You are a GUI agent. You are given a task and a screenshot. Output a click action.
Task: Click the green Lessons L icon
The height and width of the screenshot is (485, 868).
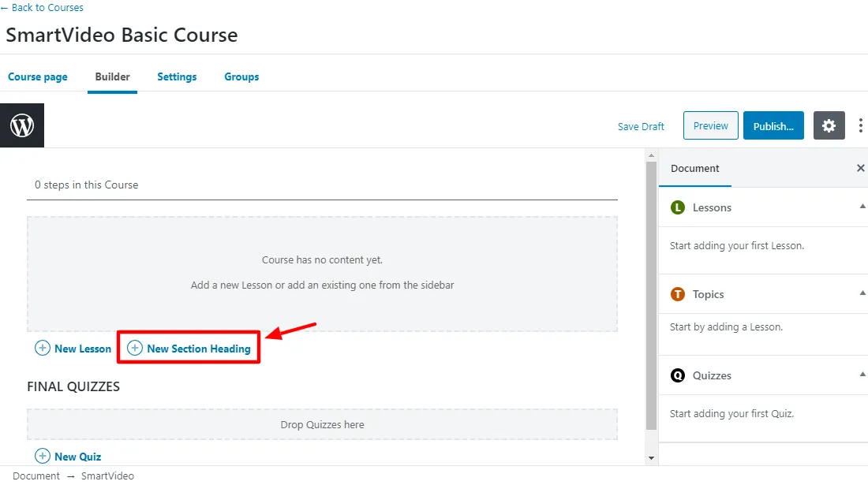pos(678,207)
